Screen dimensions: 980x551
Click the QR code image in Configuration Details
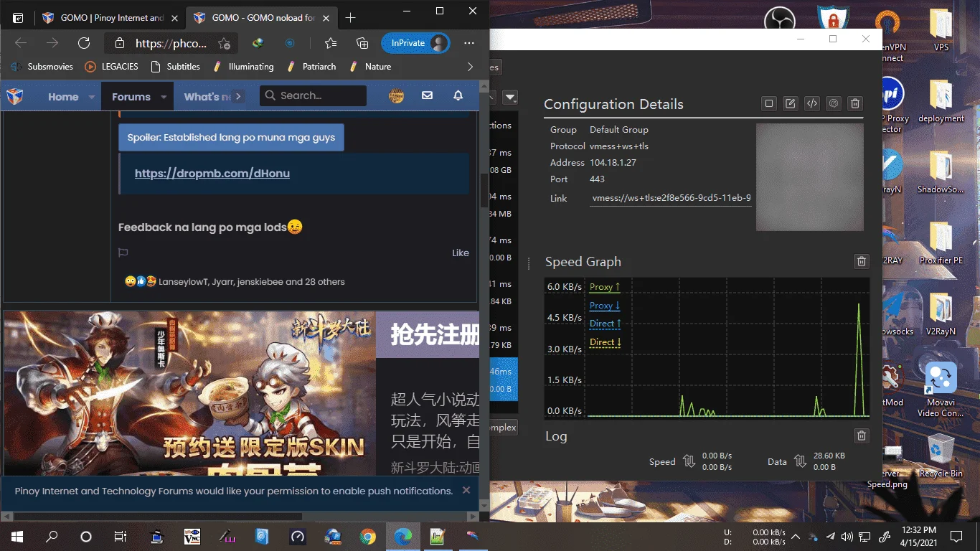(810, 177)
